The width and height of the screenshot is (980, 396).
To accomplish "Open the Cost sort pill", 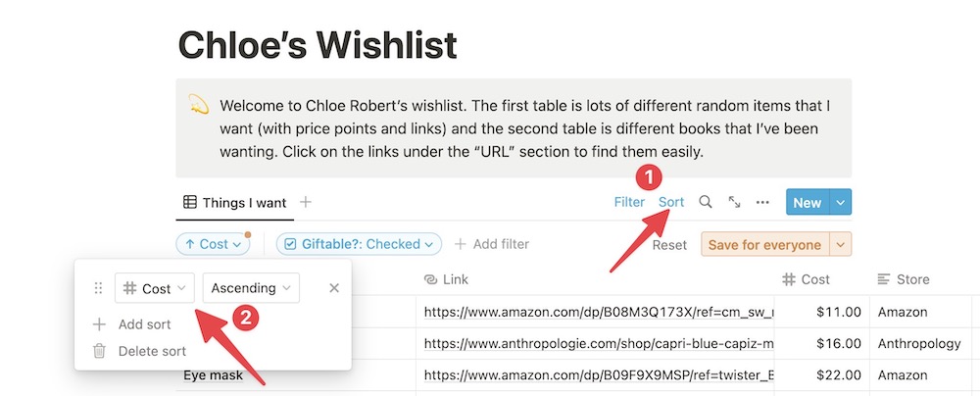I will pos(213,244).
